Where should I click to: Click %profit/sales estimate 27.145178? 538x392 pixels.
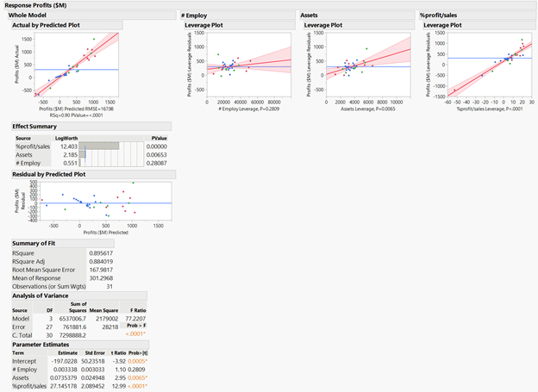[64, 386]
